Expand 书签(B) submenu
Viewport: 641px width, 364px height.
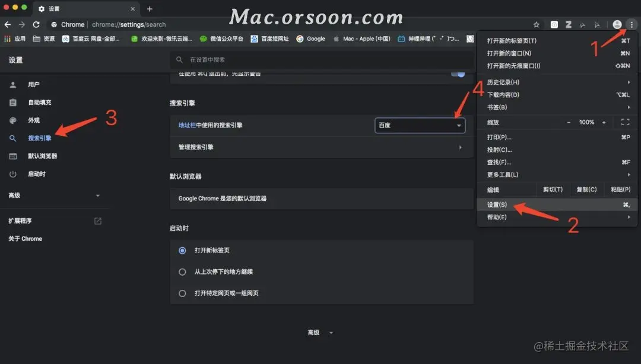557,107
